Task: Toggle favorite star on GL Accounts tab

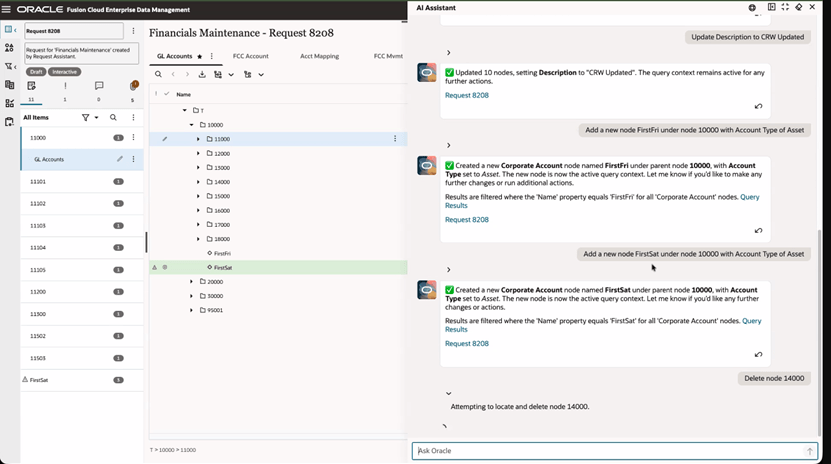Action: (x=199, y=57)
